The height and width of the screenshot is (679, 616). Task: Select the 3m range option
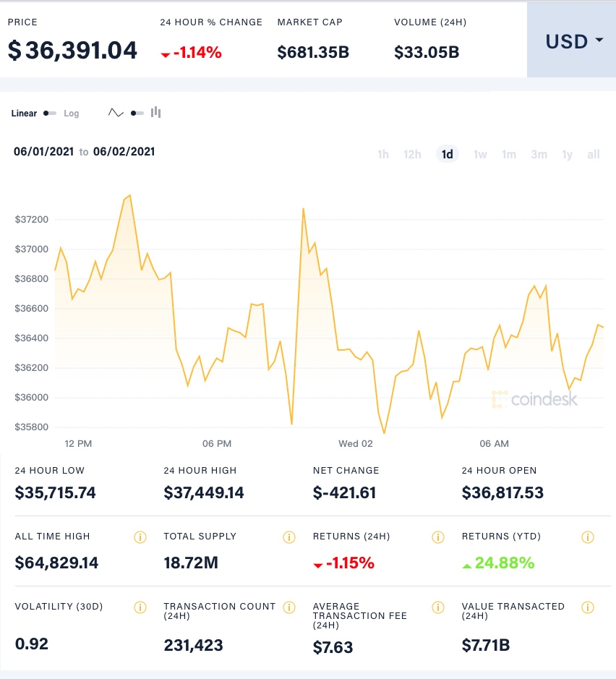point(539,154)
